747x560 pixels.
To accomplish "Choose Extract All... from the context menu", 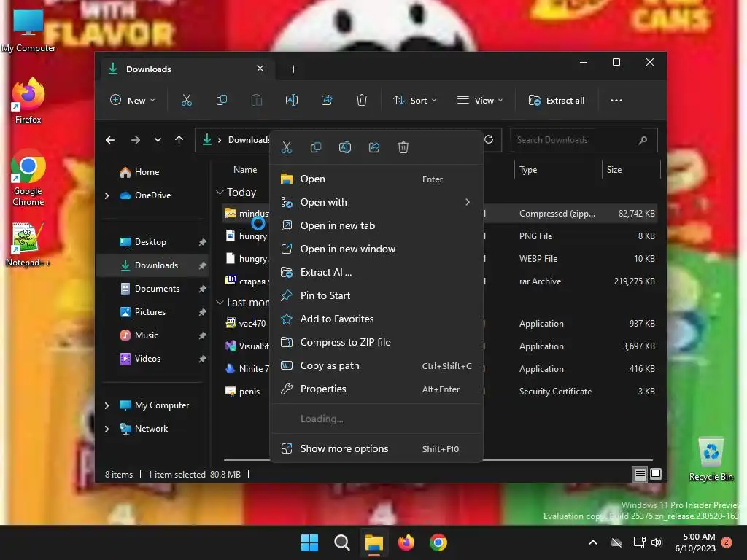I will pos(376,273).
